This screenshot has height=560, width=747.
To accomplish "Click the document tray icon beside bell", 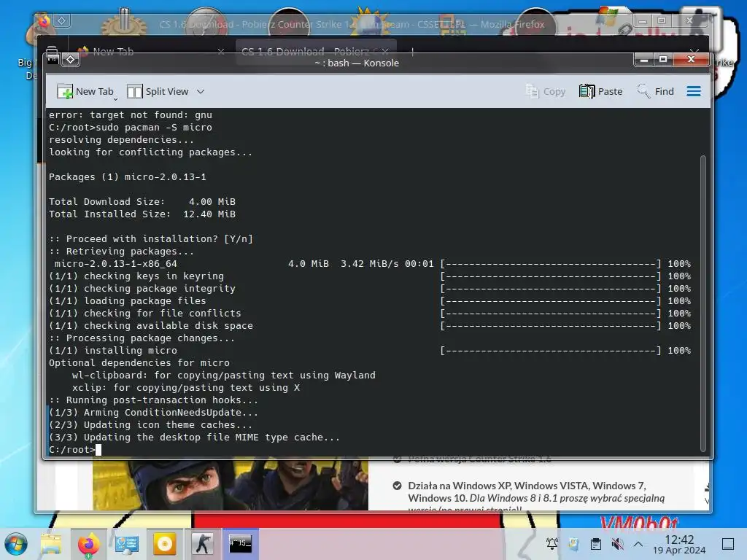I will (x=573, y=544).
